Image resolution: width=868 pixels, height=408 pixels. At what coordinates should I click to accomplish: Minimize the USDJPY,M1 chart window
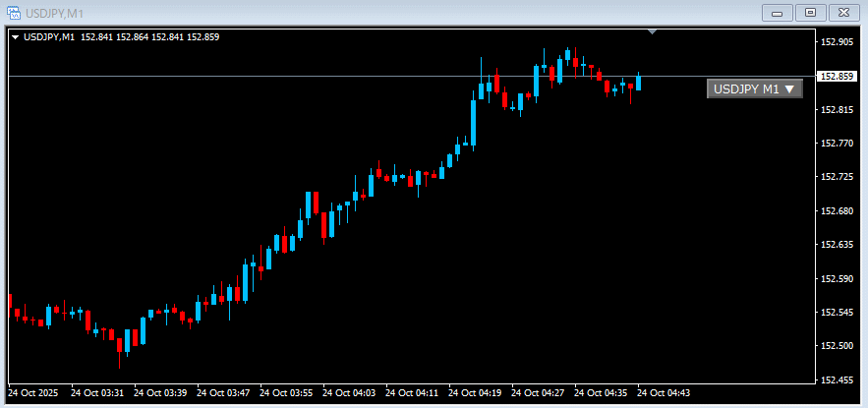click(780, 12)
